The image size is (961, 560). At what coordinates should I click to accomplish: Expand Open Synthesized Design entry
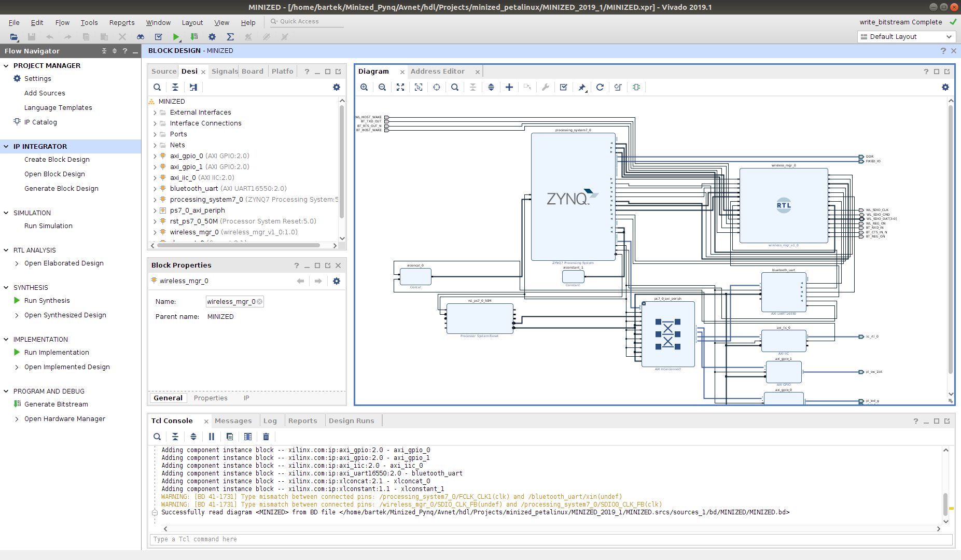tap(17, 315)
